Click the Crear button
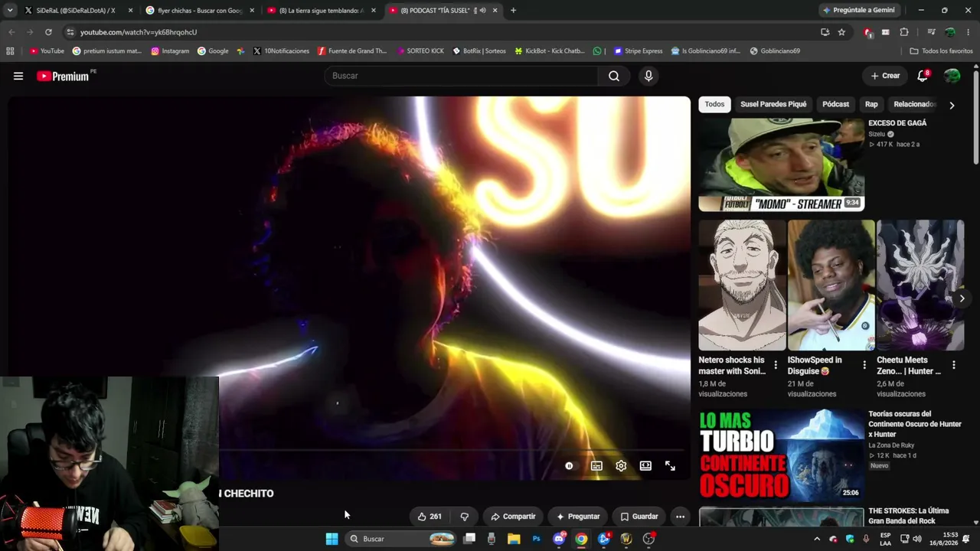 click(885, 76)
